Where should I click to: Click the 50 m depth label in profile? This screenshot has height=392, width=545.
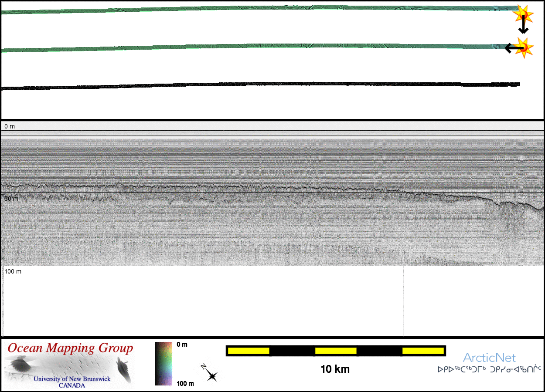point(11,199)
